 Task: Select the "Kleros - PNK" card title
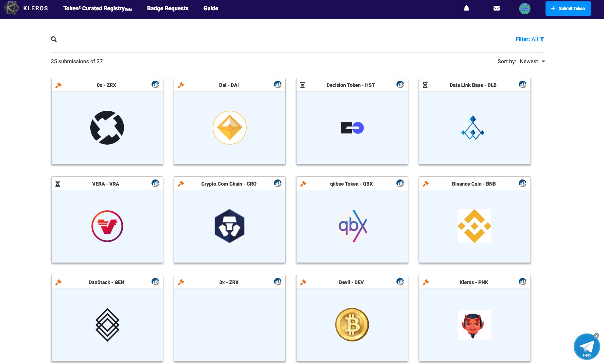(x=474, y=282)
